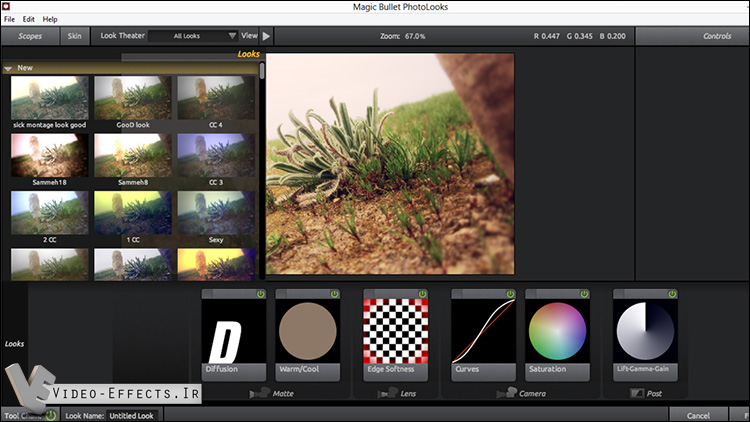Select the Sammeh8 look preset
Viewport: 750px width, 422px height.
pos(133,160)
